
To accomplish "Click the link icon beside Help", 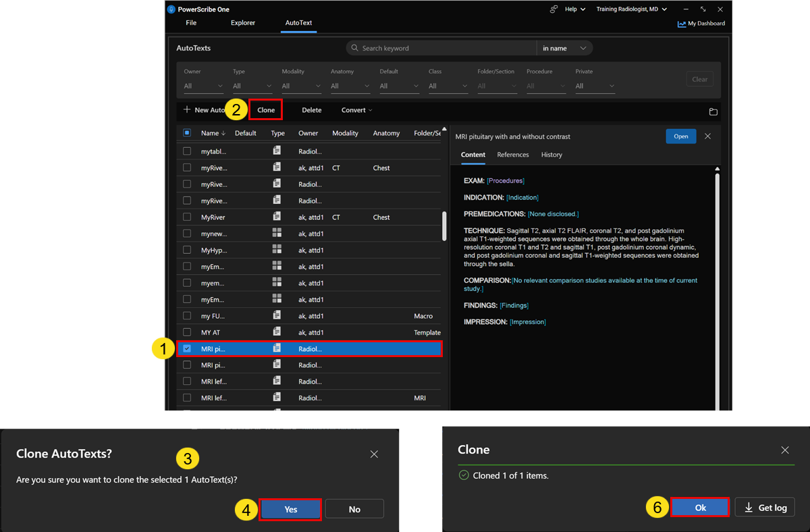I will pyautogui.click(x=554, y=9).
